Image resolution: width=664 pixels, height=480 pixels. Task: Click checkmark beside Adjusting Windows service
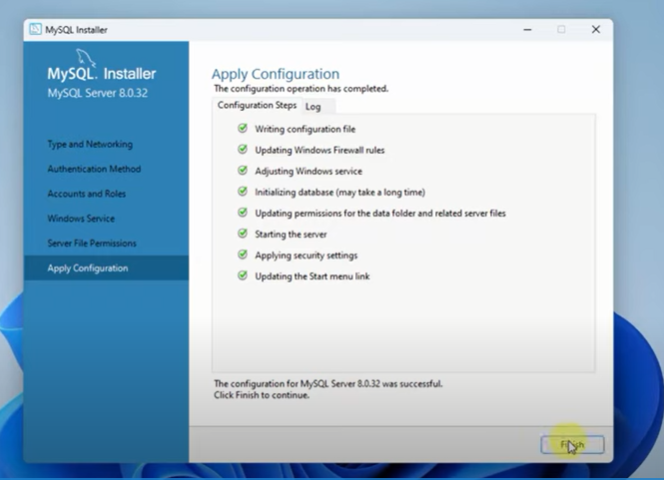243,171
